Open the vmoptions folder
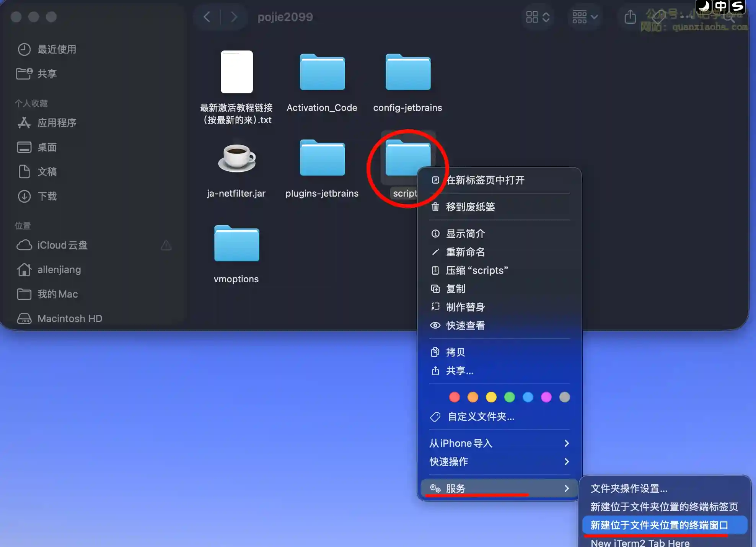756x547 pixels. (x=236, y=244)
